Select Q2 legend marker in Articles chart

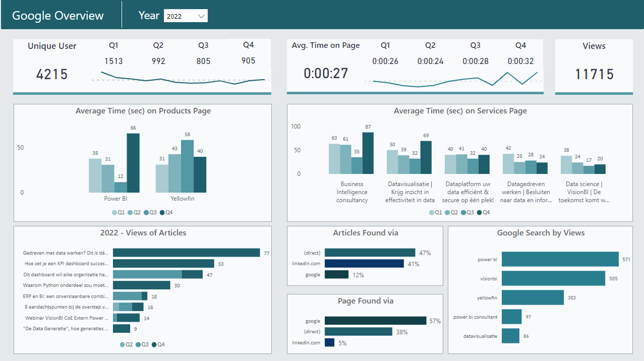tap(123, 344)
